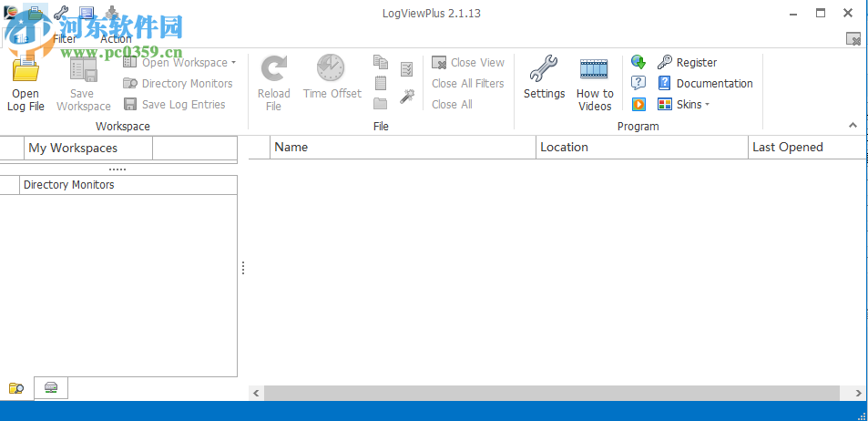The height and width of the screenshot is (421, 868).
Task: Click Register with the key icon
Action: pos(687,63)
